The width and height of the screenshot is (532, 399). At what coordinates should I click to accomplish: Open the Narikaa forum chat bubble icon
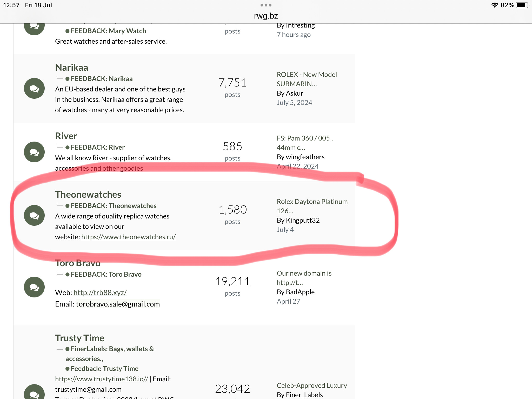34,88
